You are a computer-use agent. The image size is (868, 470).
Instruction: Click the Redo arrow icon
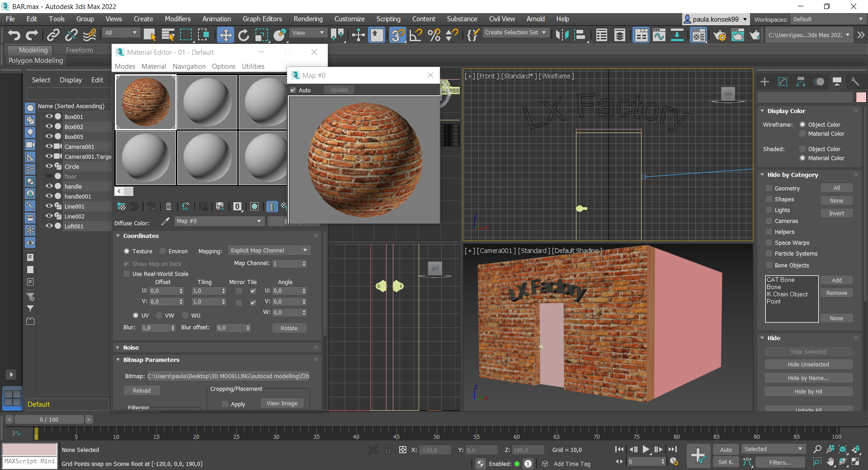(x=32, y=35)
